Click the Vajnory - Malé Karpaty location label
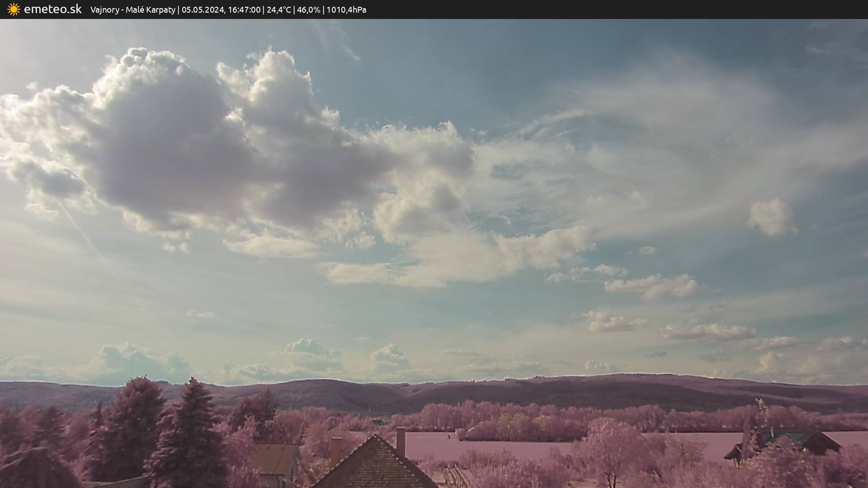 click(132, 10)
